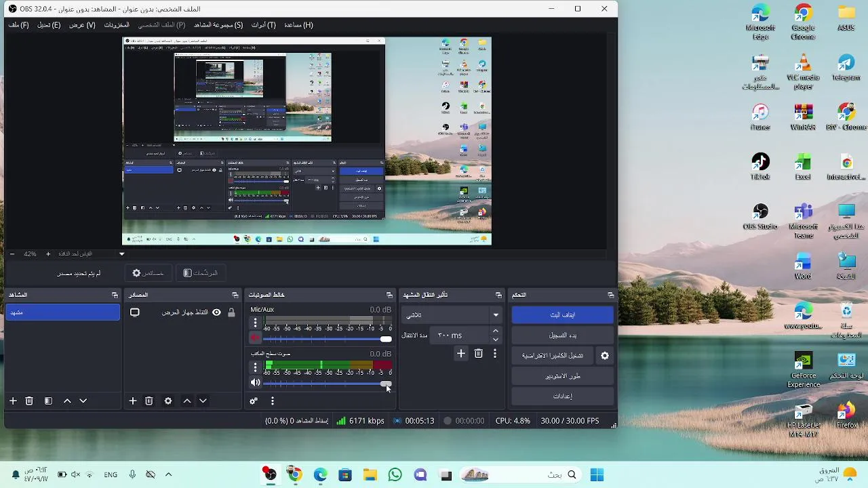Open the Windows Start menu
The width and height of the screenshot is (868, 488).
597,475
